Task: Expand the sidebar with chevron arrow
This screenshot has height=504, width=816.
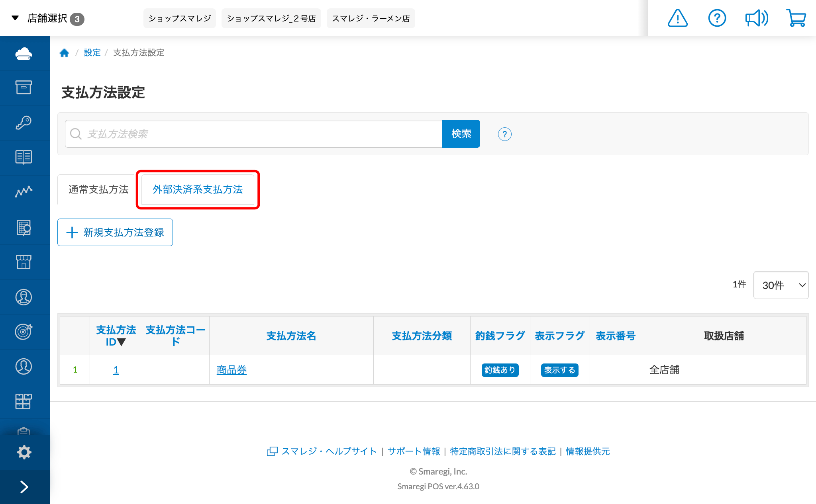Action: click(24, 487)
